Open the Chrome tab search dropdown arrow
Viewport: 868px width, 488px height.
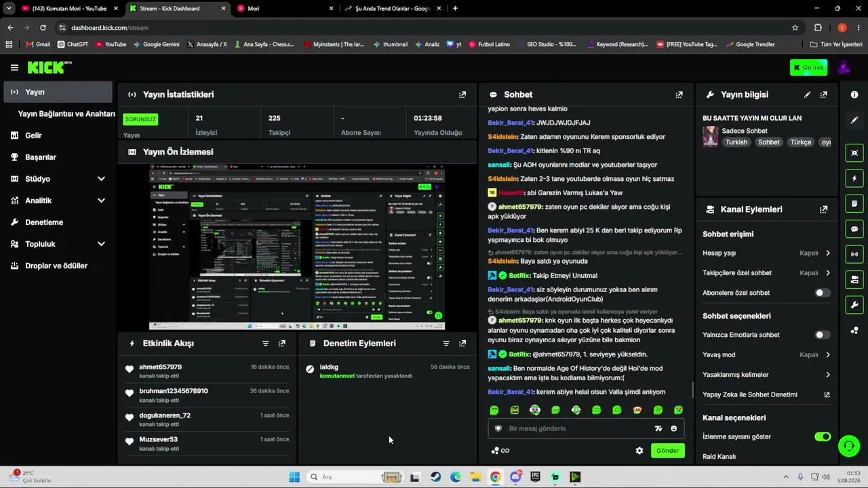point(9,9)
